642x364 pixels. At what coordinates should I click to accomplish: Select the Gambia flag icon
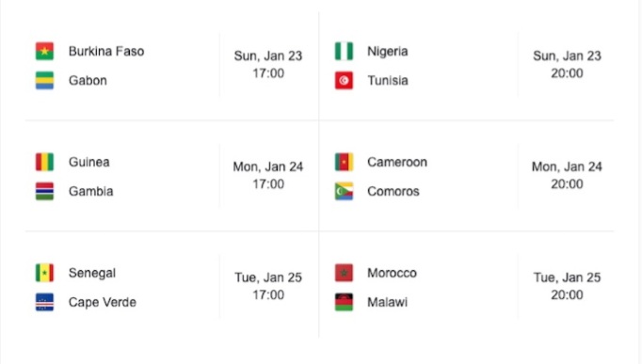coord(44,192)
